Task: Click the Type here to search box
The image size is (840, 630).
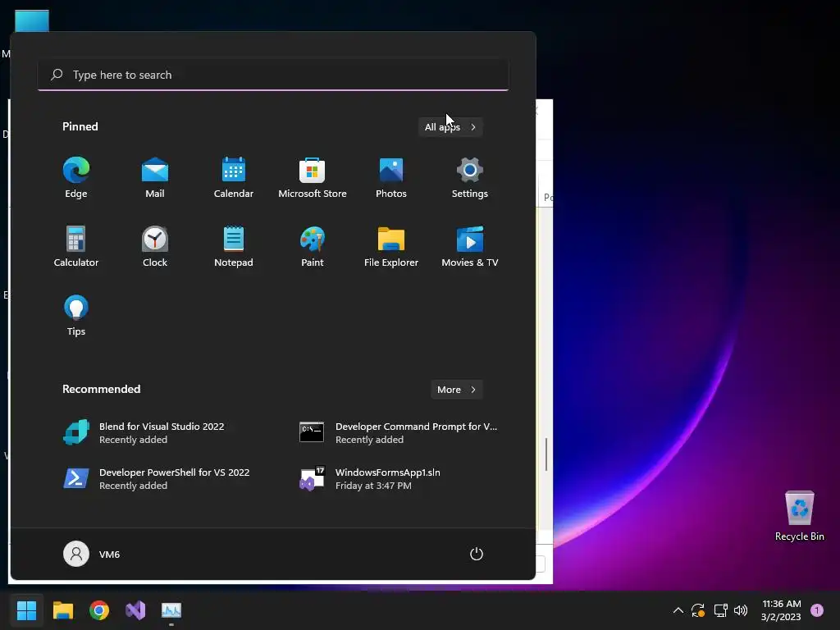Action: coord(273,75)
